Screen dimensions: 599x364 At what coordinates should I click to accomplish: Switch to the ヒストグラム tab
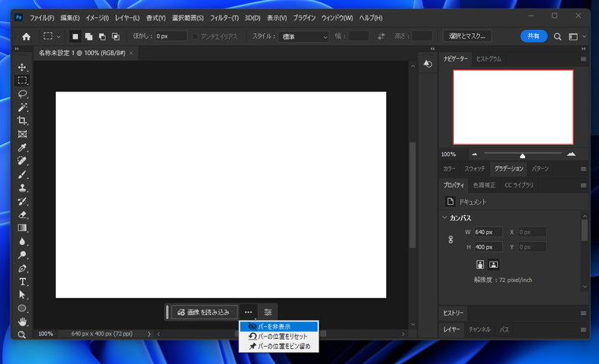coord(489,59)
